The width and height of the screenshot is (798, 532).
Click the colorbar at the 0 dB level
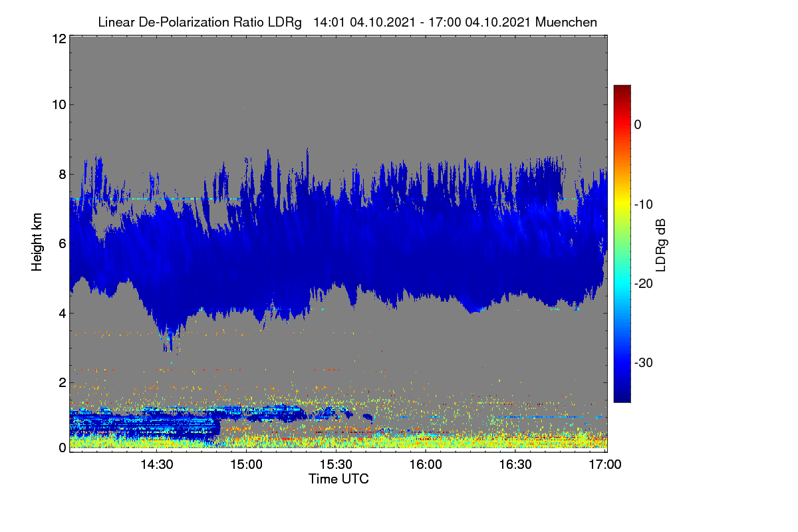622,124
